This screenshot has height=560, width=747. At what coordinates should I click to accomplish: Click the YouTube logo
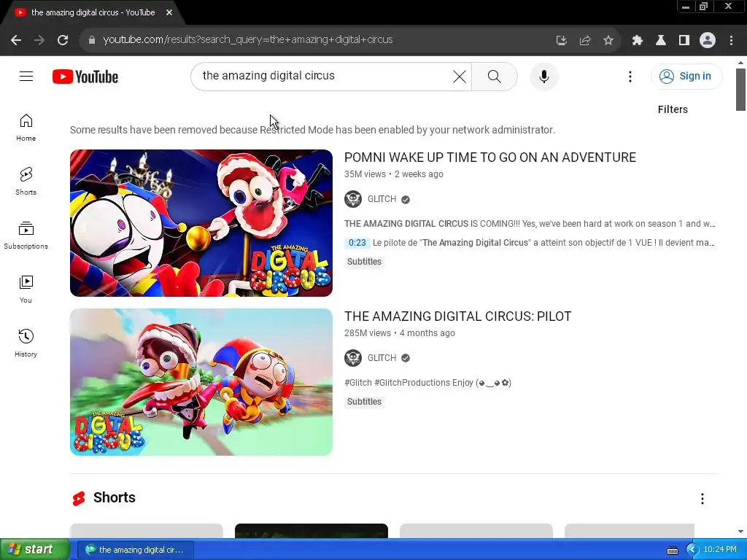tap(85, 77)
